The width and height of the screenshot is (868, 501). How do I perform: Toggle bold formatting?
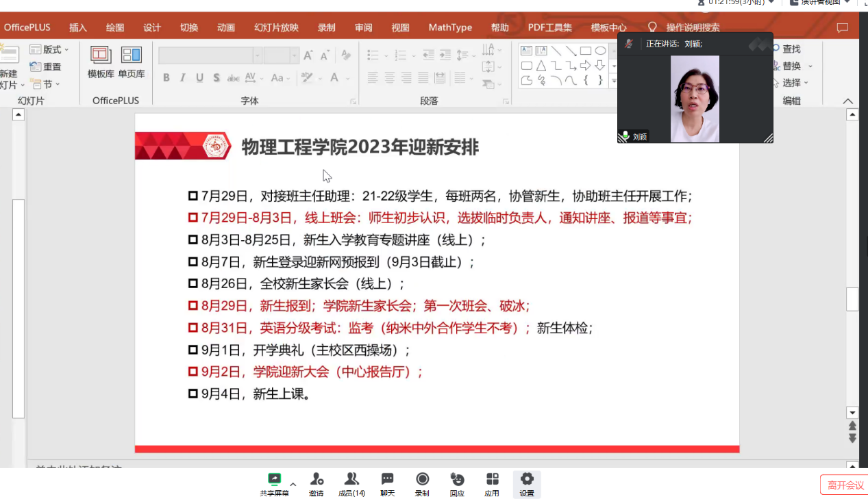166,78
